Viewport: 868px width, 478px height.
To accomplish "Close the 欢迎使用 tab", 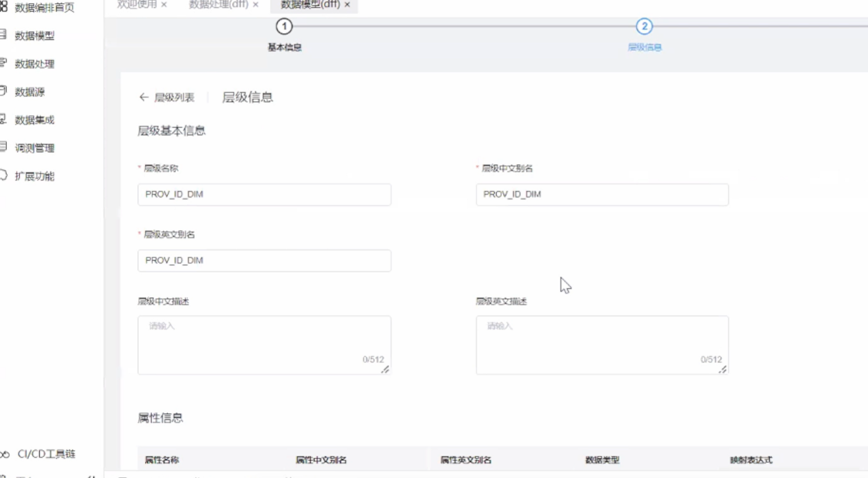I will tap(164, 5).
